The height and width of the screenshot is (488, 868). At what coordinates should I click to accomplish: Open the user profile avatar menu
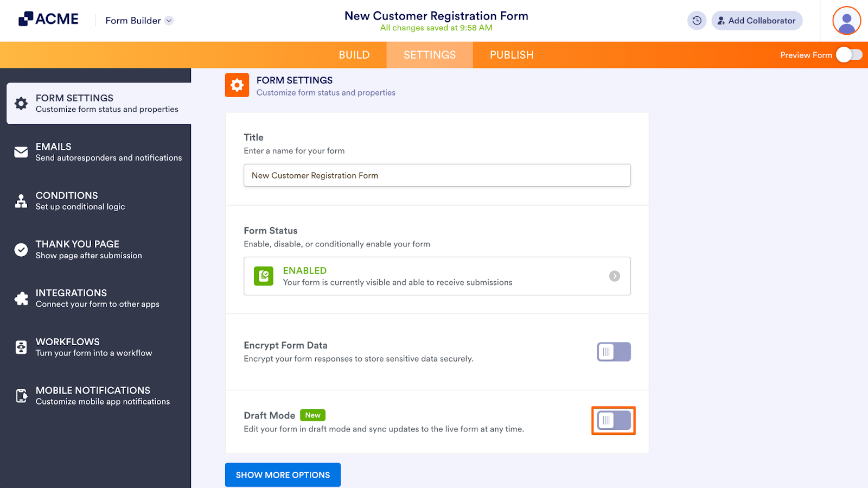845,20
